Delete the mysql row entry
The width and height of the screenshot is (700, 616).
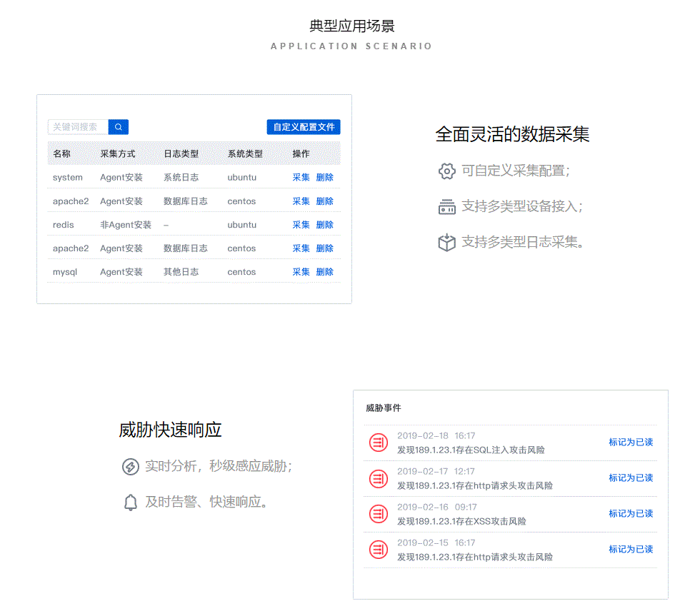[x=325, y=272]
